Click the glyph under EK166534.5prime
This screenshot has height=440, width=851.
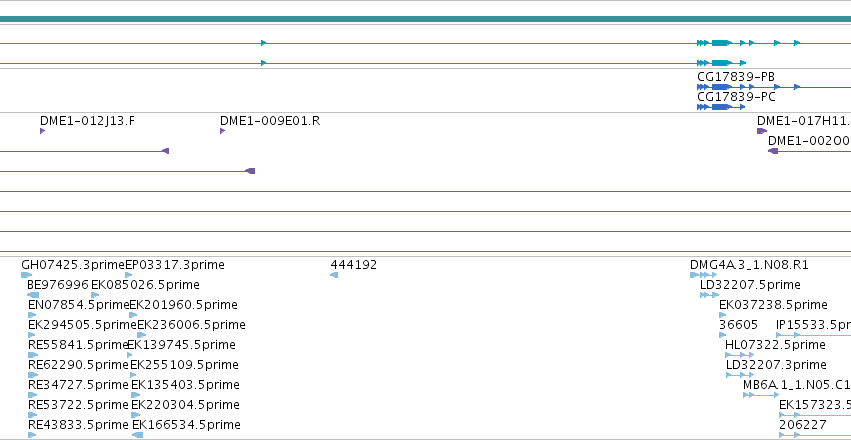tap(137, 435)
